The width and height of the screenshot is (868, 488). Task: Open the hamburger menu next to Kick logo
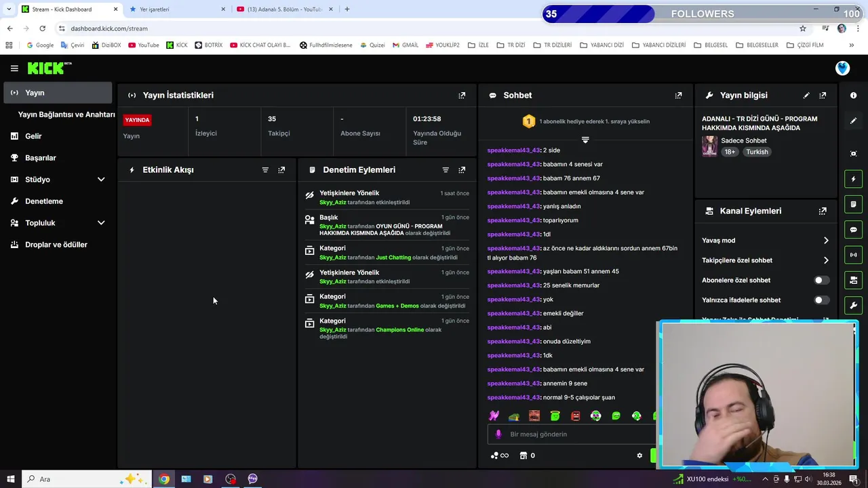pos(14,68)
